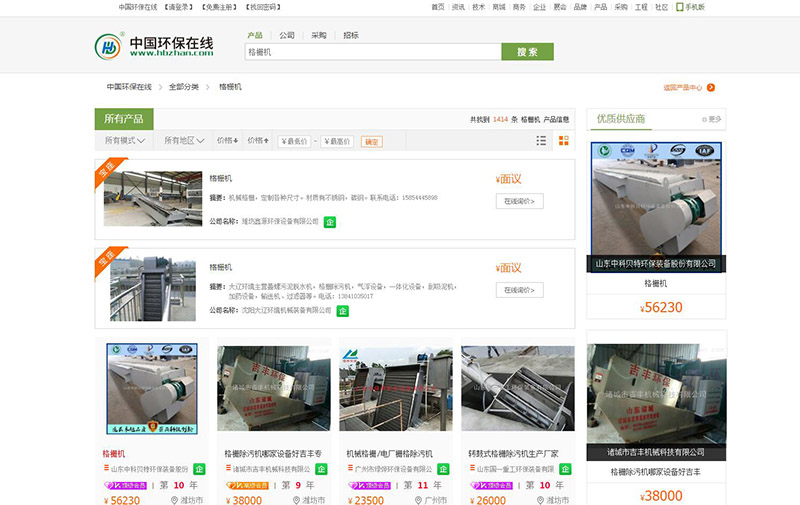Click orange member badge on ¥38000 card
The width and height of the screenshot is (800, 505).
click(247, 486)
